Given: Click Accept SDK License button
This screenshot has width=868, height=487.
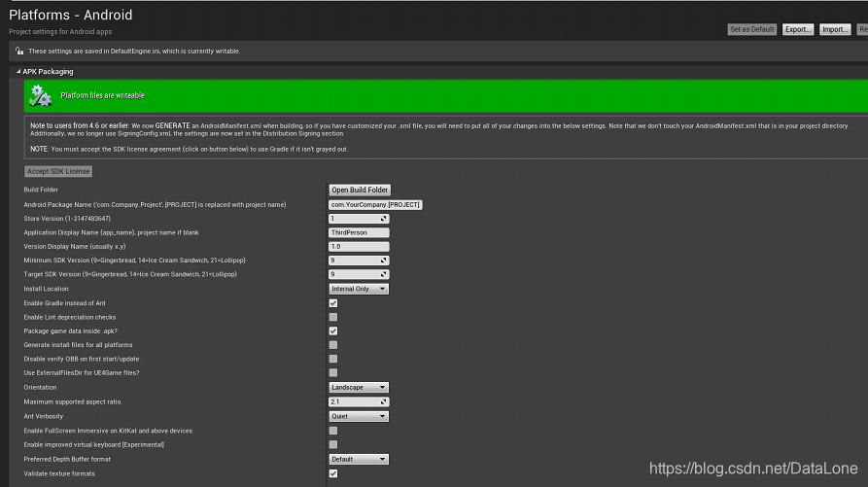Looking at the screenshot, I should tap(58, 171).
